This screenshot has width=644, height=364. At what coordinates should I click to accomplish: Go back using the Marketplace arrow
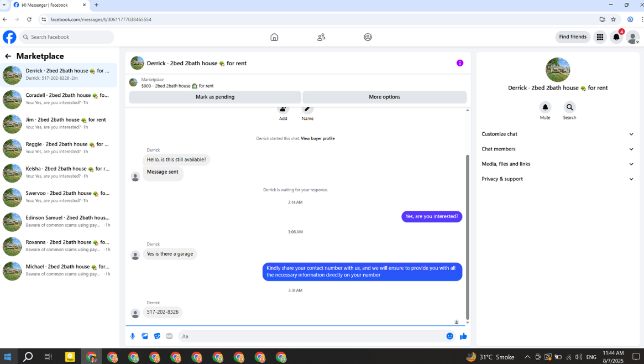(8, 56)
